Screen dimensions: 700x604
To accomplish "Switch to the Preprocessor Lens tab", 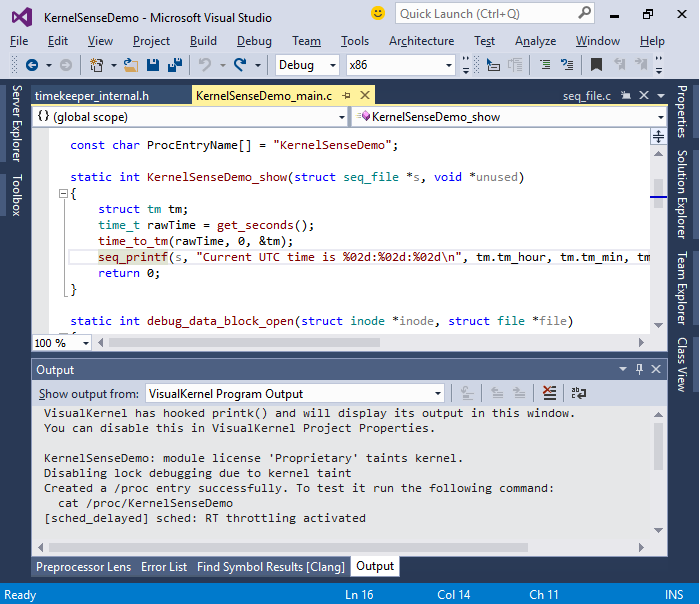I will (83, 567).
